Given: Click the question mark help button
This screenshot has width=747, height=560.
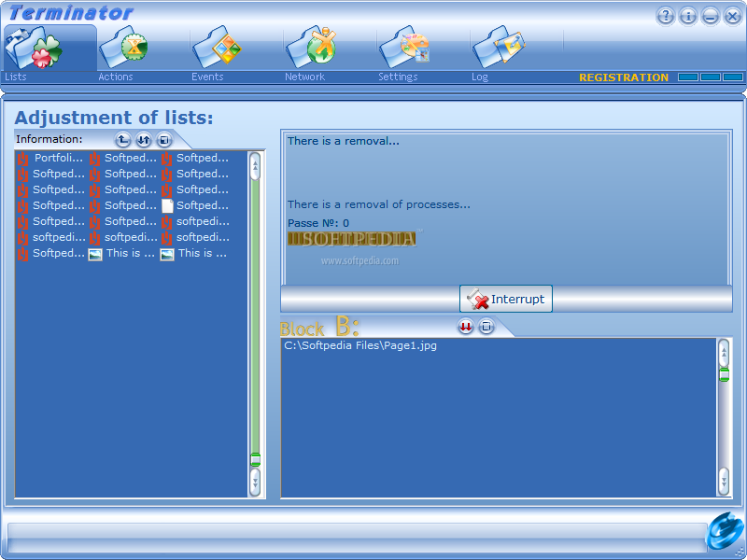Looking at the screenshot, I should 666,16.
